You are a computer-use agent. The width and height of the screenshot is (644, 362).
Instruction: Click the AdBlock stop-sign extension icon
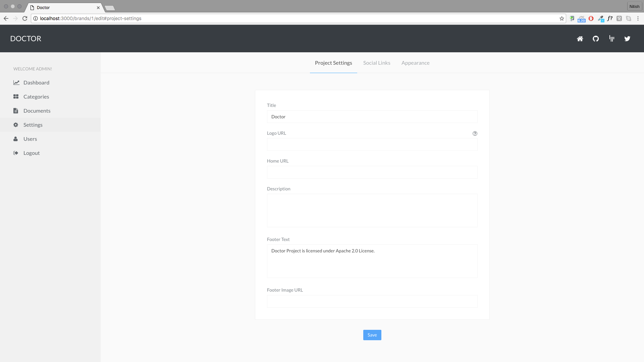tap(591, 18)
